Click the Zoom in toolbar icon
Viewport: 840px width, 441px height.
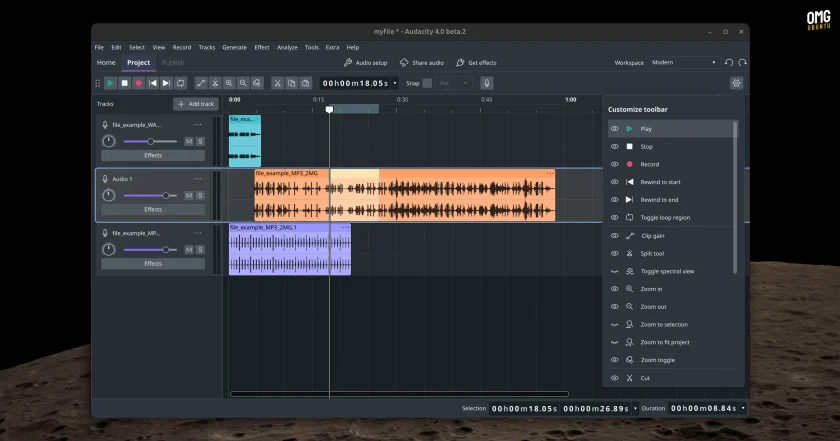229,83
